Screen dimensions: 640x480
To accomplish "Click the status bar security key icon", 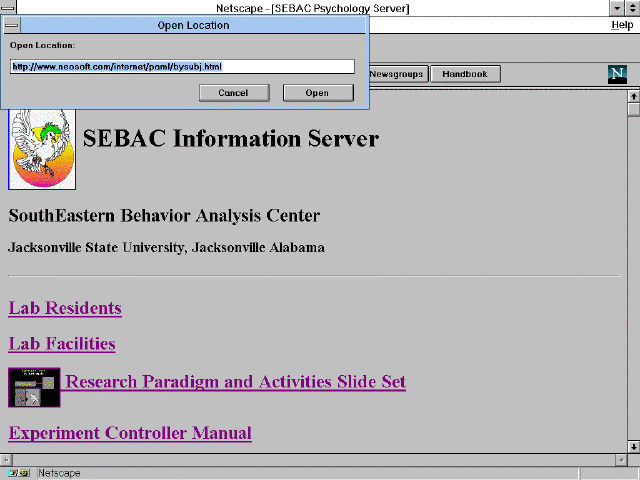I will [x=18, y=473].
